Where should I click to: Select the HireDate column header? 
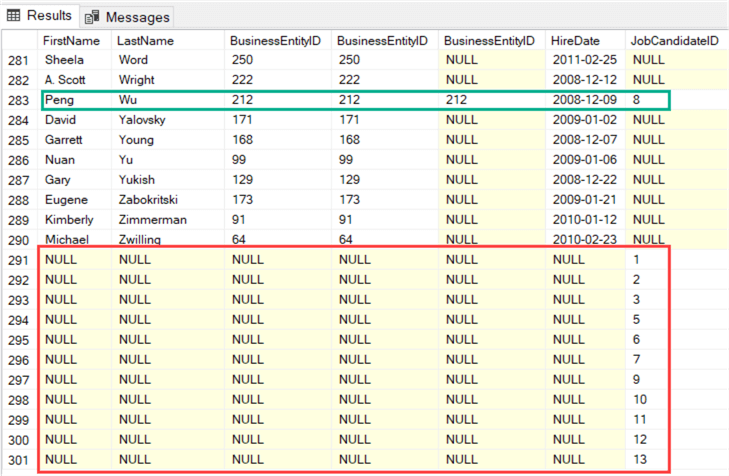(585, 40)
